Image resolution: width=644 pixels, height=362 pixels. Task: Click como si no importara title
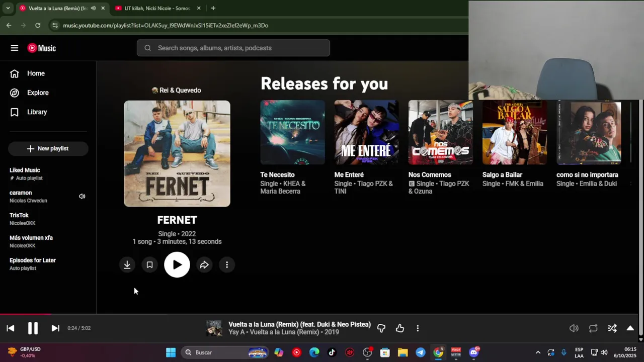tap(587, 174)
